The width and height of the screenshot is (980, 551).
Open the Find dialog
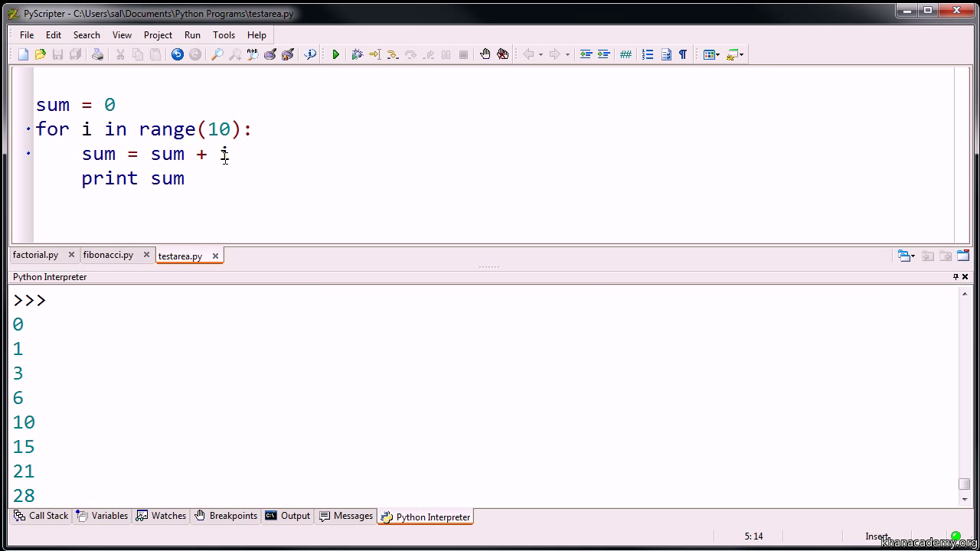pyautogui.click(x=217, y=54)
